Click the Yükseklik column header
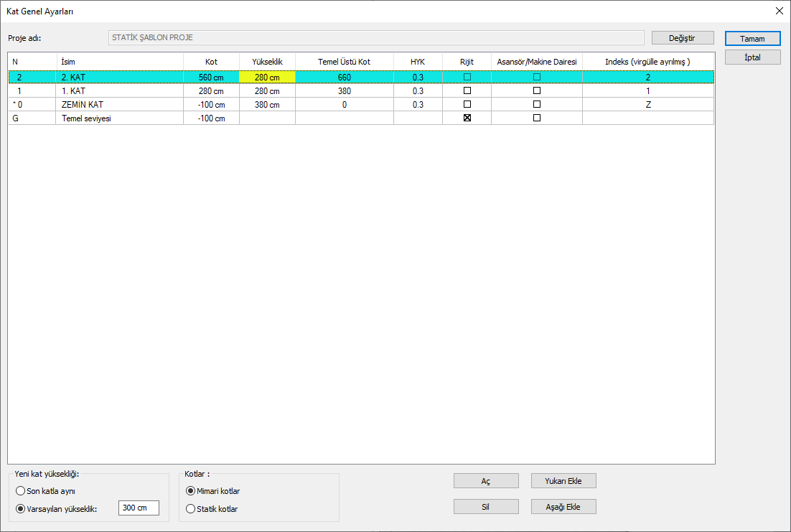Viewport: 791px width, 532px height. click(x=267, y=62)
